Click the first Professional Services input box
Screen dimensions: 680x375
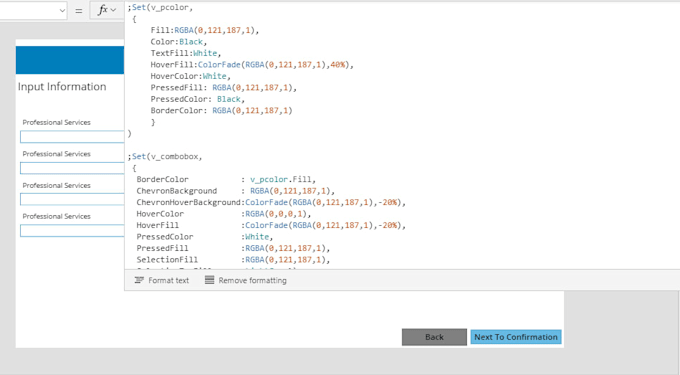72,137
